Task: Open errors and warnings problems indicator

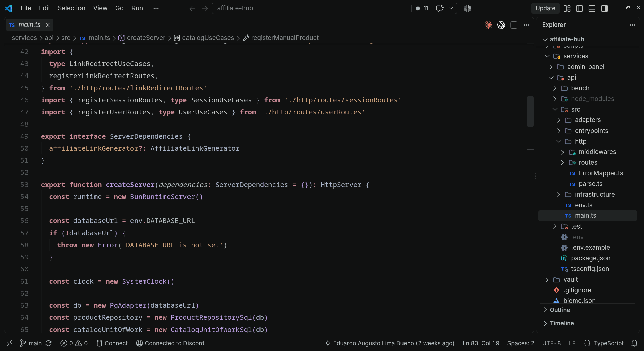Action: click(74, 343)
